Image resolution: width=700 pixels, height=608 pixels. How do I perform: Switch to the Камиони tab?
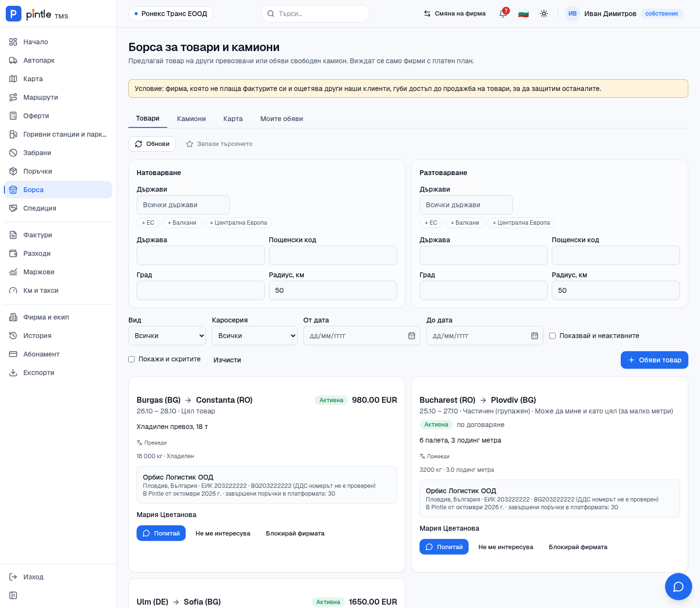(191, 119)
